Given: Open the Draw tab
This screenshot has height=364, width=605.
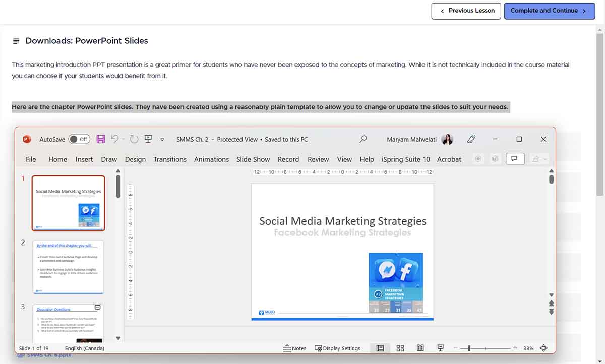Looking at the screenshot, I should (109, 159).
